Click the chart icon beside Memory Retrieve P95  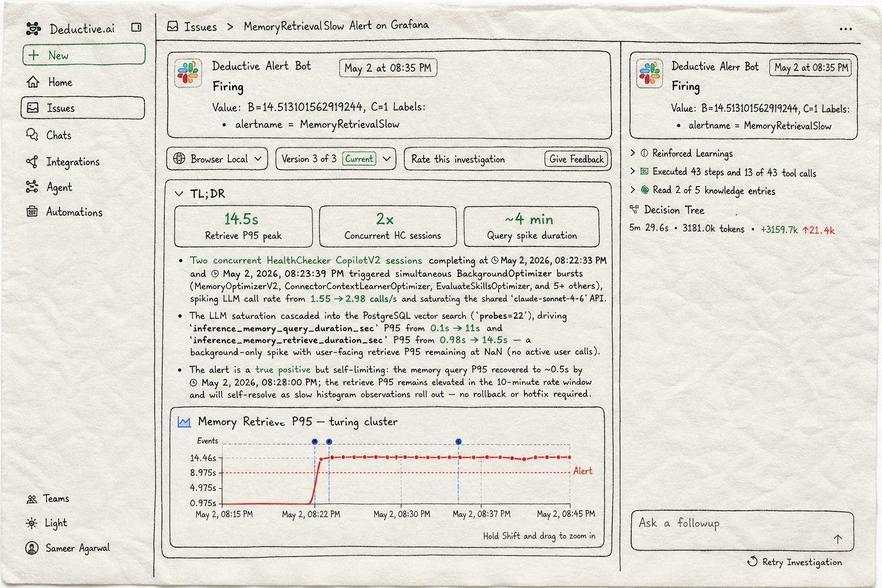click(x=184, y=422)
